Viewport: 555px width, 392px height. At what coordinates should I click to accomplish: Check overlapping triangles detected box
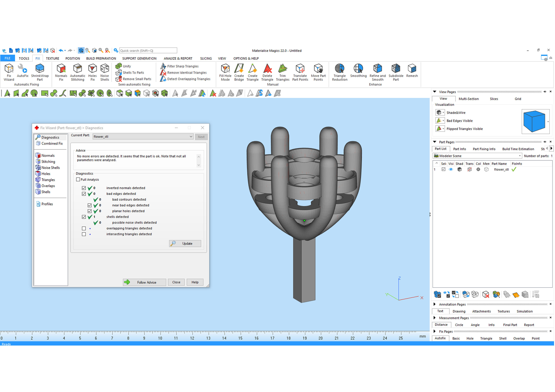[84, 229]
